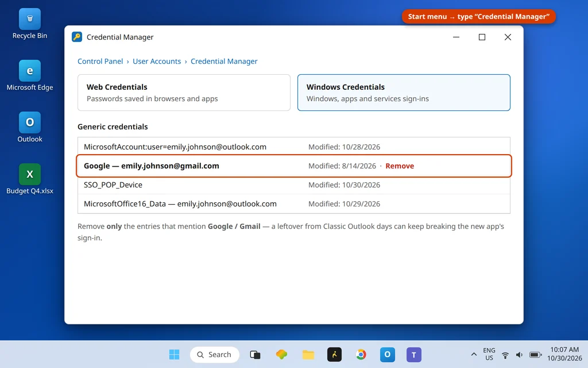Switch to Web Credentials tab
Image resolution: width=588 pixels, height=368 pixels.
[x=184, y=93]
